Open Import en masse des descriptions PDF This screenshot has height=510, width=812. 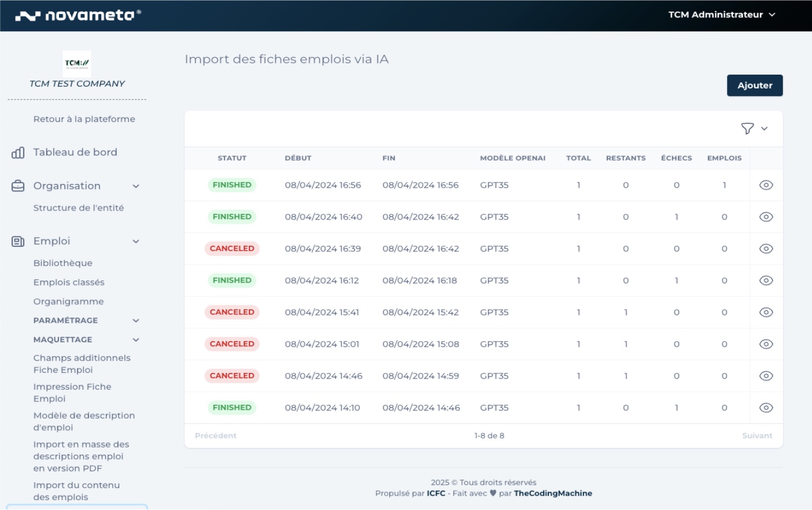[81, 456]
